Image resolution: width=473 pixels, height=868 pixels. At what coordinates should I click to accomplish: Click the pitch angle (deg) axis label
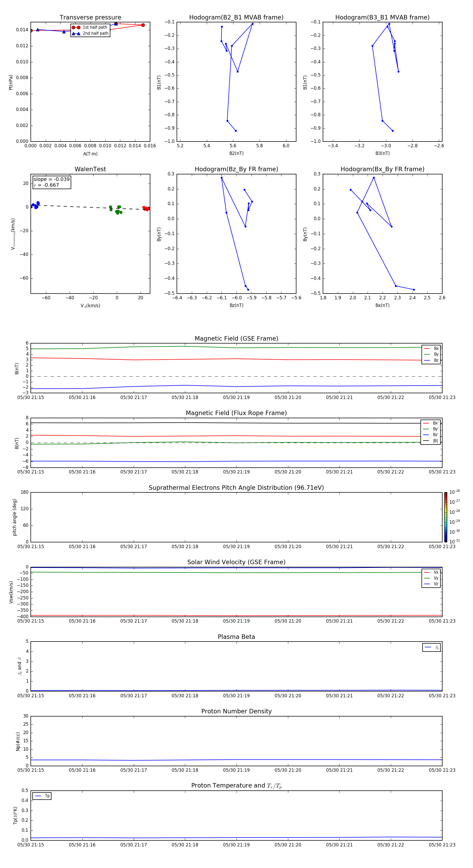click(x=14, y=517)
